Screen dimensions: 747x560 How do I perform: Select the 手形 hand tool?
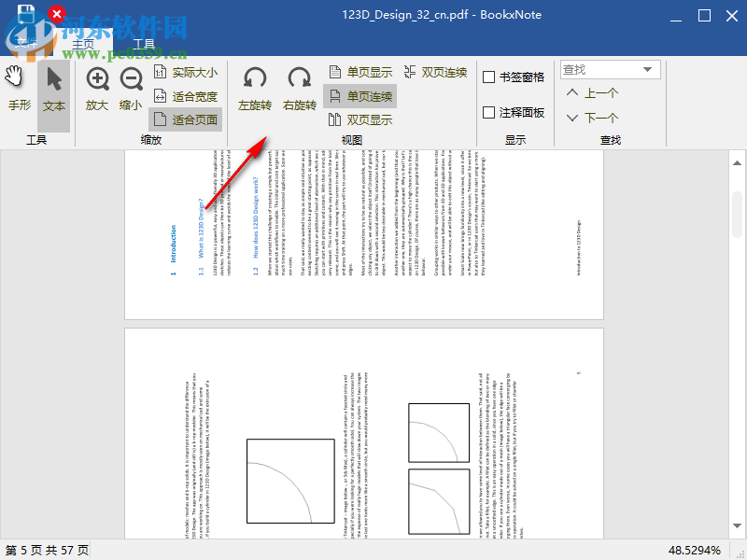pos(19,91)
